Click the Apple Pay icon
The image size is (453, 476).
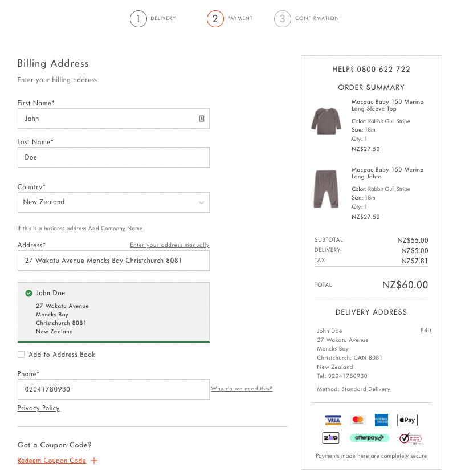click(x=407, y=420)
